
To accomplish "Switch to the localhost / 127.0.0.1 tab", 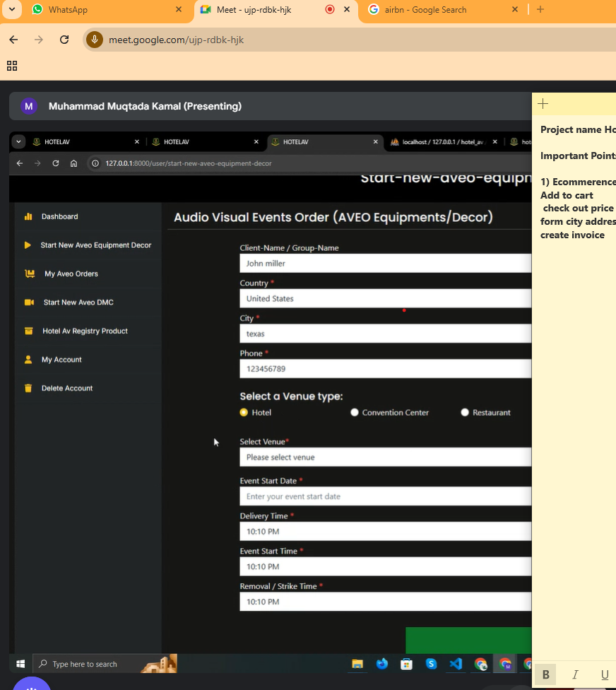I will (x=444, y=141).
